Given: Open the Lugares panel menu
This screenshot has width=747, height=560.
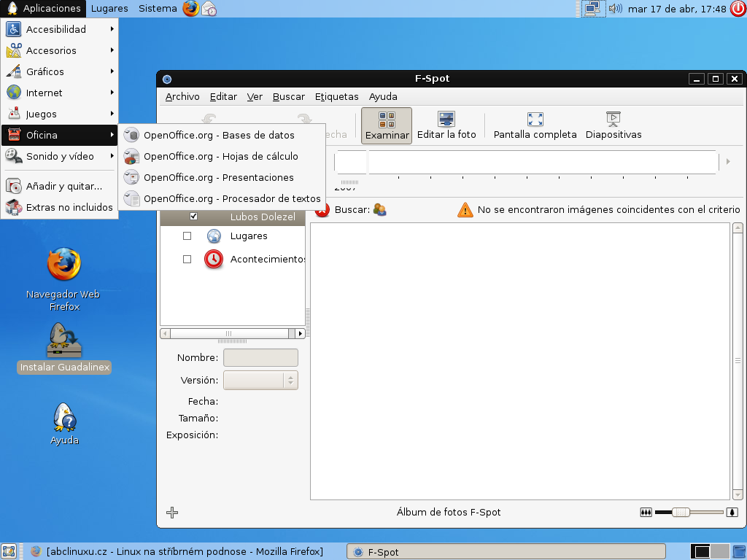Looking at the screenshot, I should (x=109, y=9).
